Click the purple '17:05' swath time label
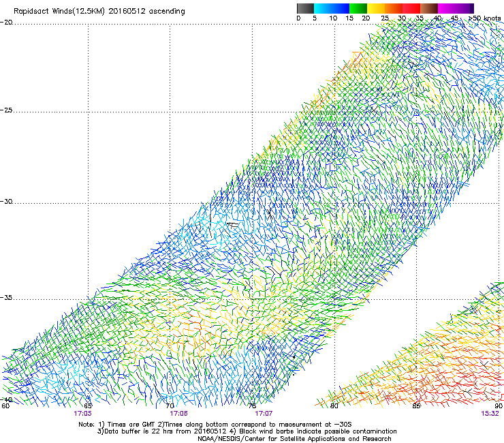This screenshot has height=443, width=504. click(82, 414)
